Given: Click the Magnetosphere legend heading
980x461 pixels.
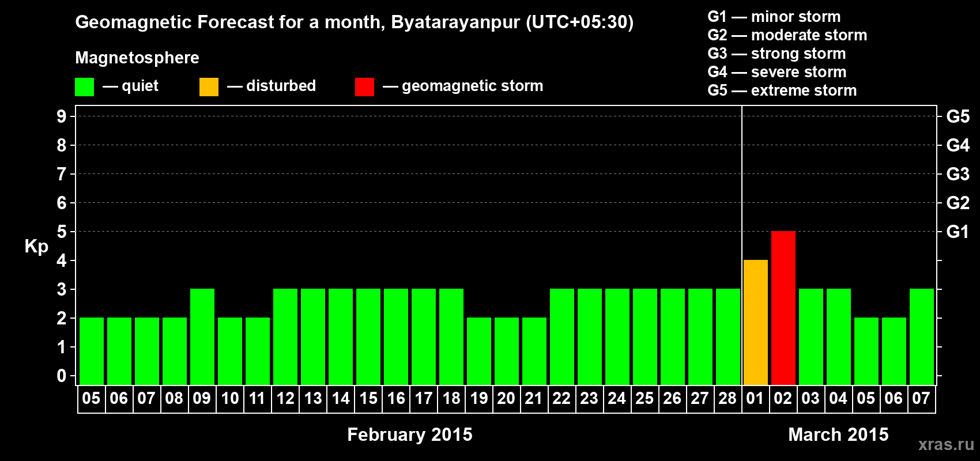Looking at the screenshot, I should click(137, 58).
